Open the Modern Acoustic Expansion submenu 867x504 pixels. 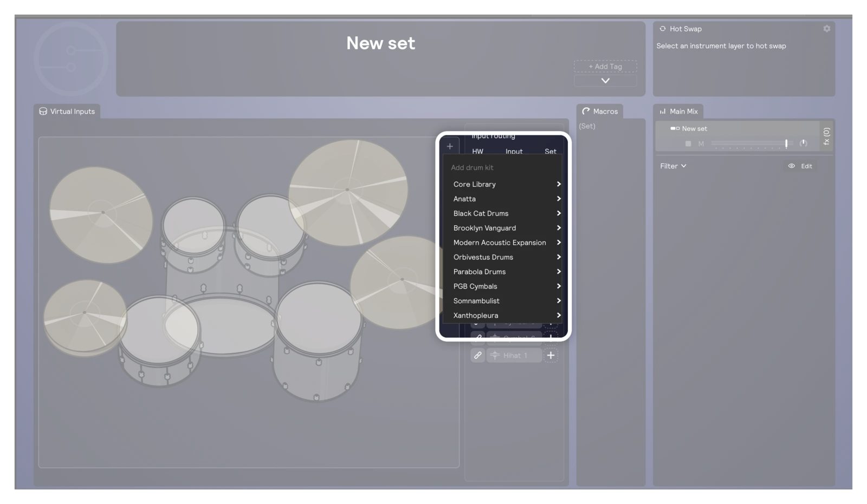click(x=503, y=243)
